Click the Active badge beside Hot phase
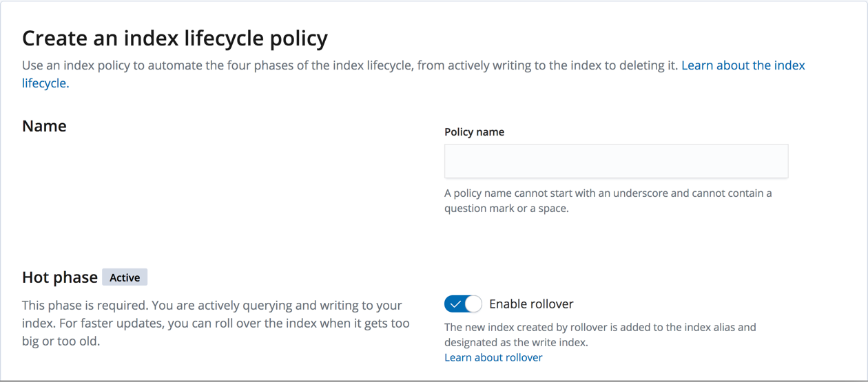This screenshot has height=382, width=868. [125, 277]
